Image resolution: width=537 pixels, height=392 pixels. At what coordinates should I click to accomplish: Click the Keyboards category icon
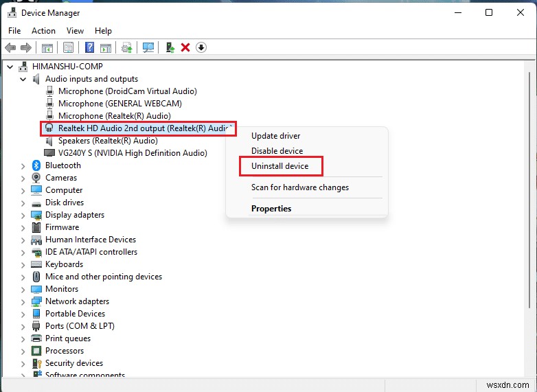pyautogui.click(x=36, y=264)
